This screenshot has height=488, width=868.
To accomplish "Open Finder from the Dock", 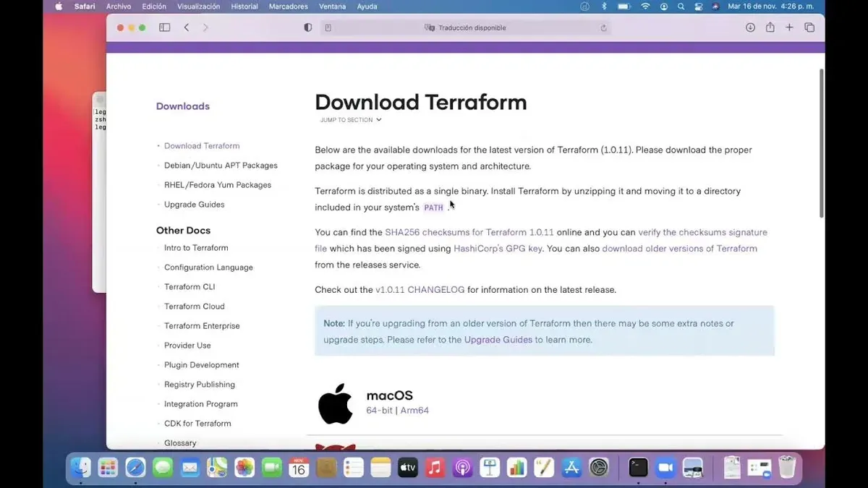I will click(81, 468).
